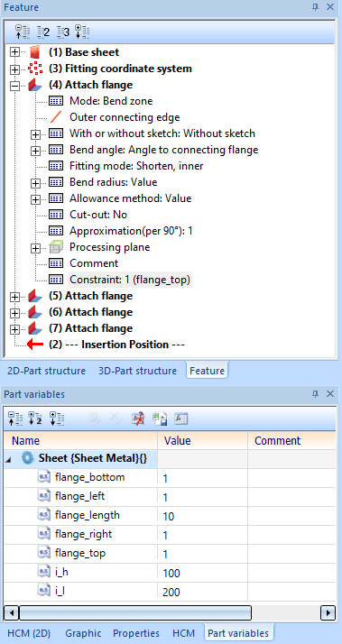Click the red Insertion Position arrow
342x644 pixels.
pos(35,345)
